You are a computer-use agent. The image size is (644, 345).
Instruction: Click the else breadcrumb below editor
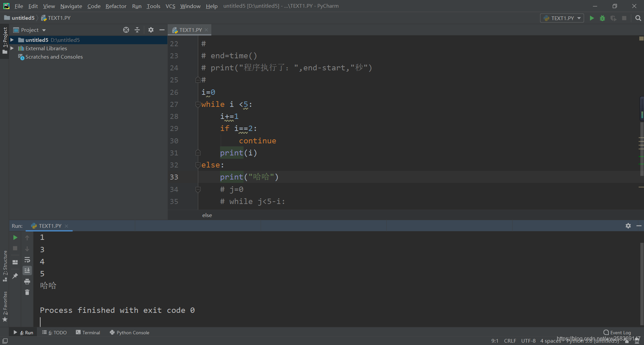[207, 215]
